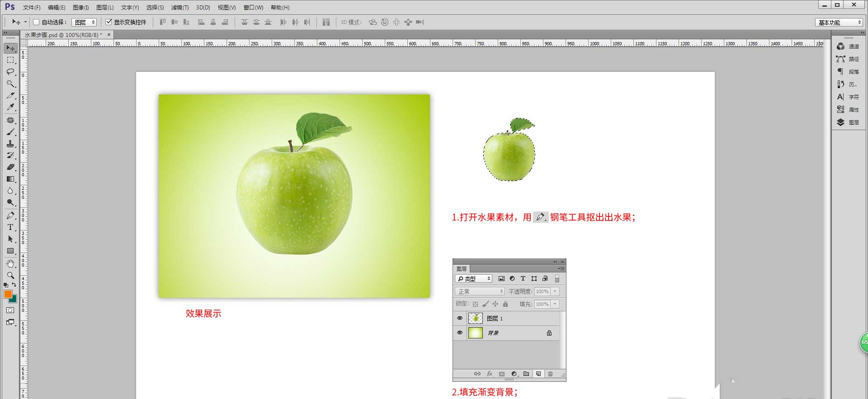Viewport: 868px width, 399px height.
Task: Open the 段落 paragraph panel
Action: 849,72
